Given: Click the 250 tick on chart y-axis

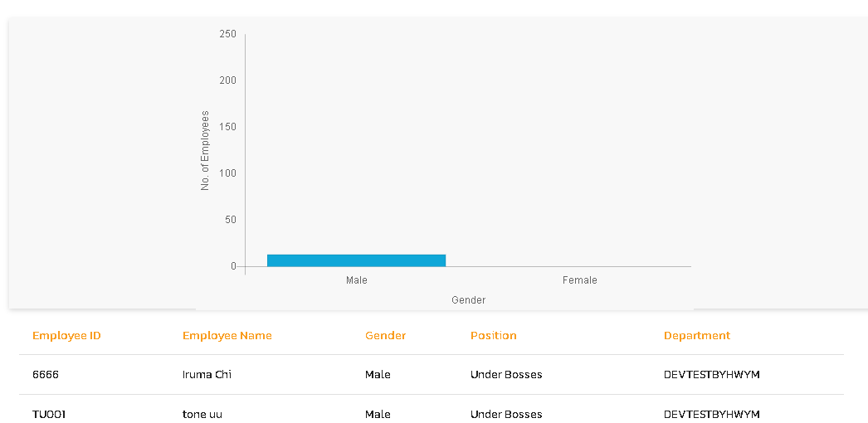Looking at the screenshot, I should pos(227,34).
